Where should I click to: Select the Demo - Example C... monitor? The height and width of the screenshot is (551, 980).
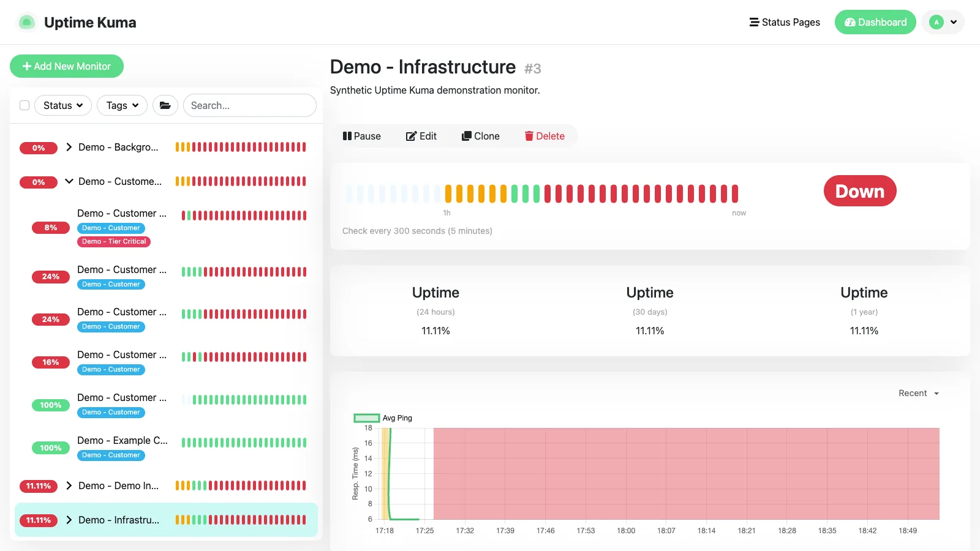point(166,448)
